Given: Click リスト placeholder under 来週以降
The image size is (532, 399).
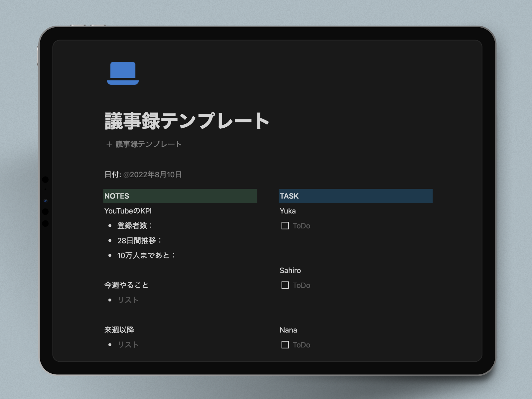Looking at the screenshot, I should click(x=128, y=345).
